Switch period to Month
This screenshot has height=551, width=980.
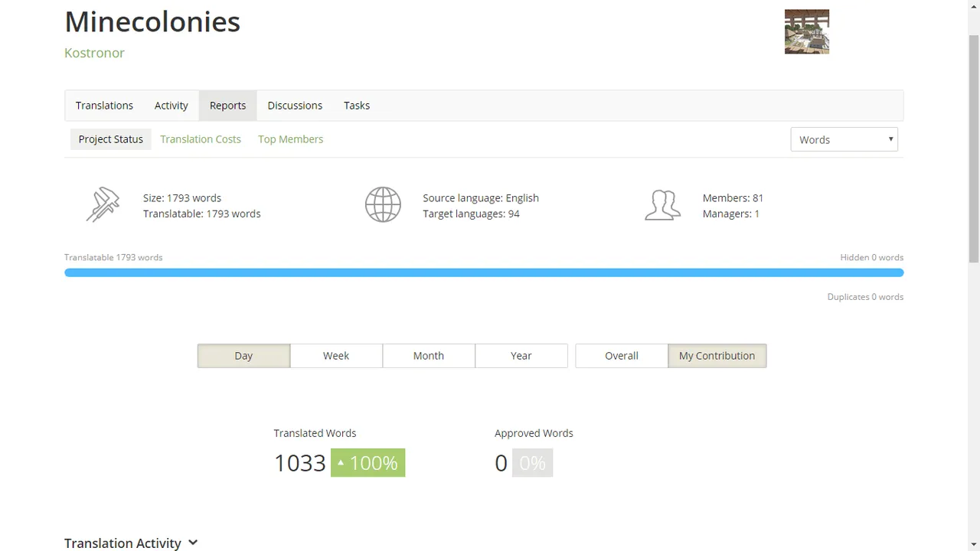[x=429, y=356]
